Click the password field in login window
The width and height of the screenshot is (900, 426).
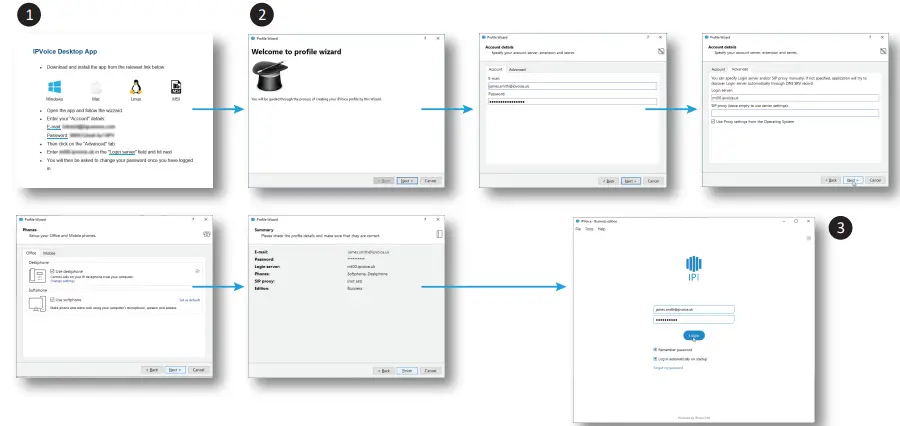point(694,320)
